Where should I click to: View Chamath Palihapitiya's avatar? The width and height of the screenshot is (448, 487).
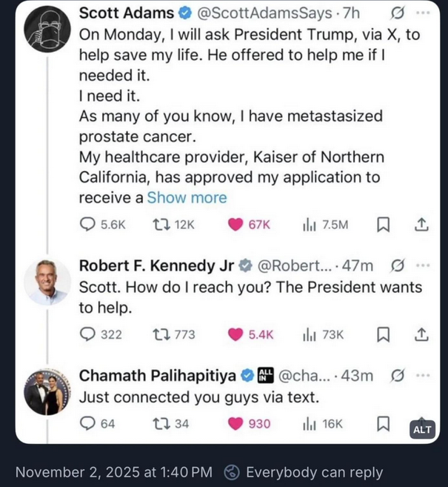[x=47, y=391]
